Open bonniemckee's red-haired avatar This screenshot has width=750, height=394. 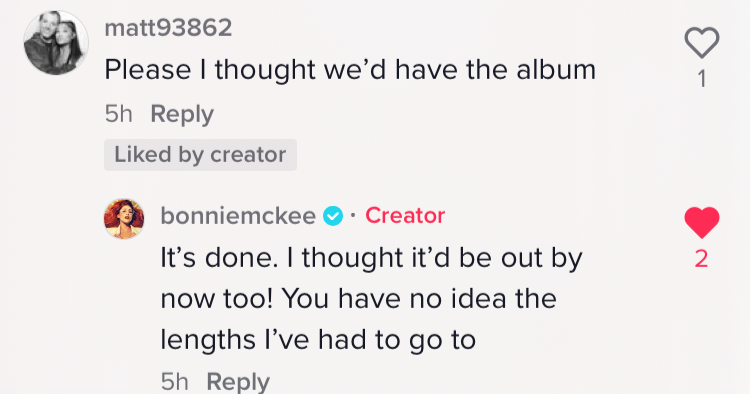coord(124,219)
